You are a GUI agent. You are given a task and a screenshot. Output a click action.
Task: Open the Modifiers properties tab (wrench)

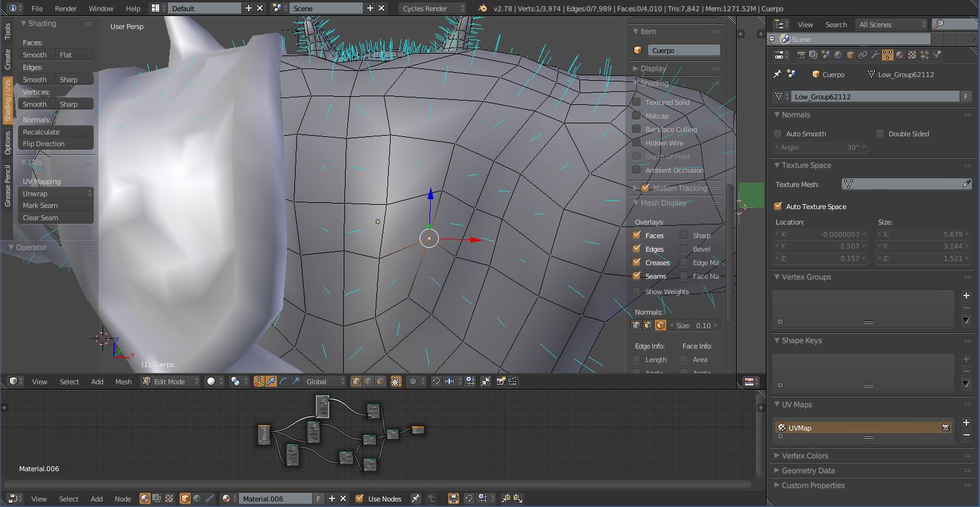875,55
